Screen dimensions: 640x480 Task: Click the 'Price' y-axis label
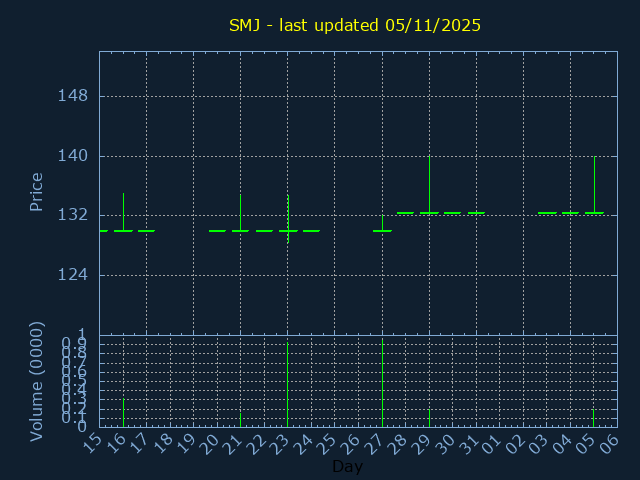[x=36, y=192]
